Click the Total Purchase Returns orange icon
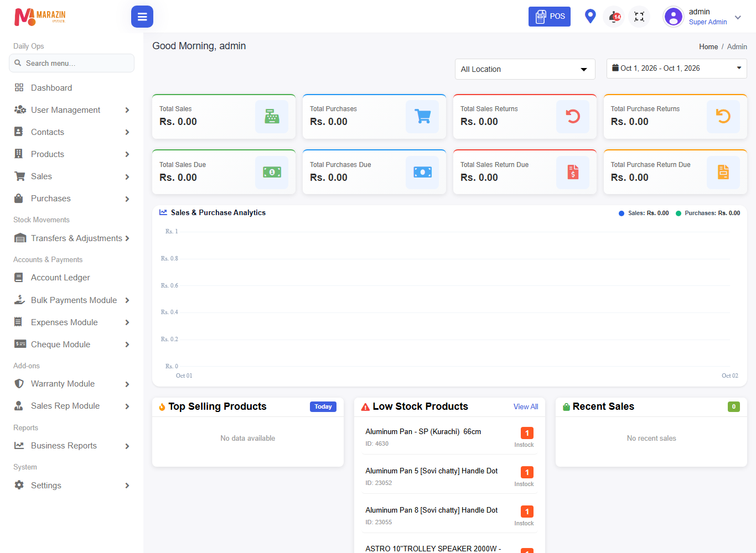This screenshot has height=553, width=756. click(723, 116)
